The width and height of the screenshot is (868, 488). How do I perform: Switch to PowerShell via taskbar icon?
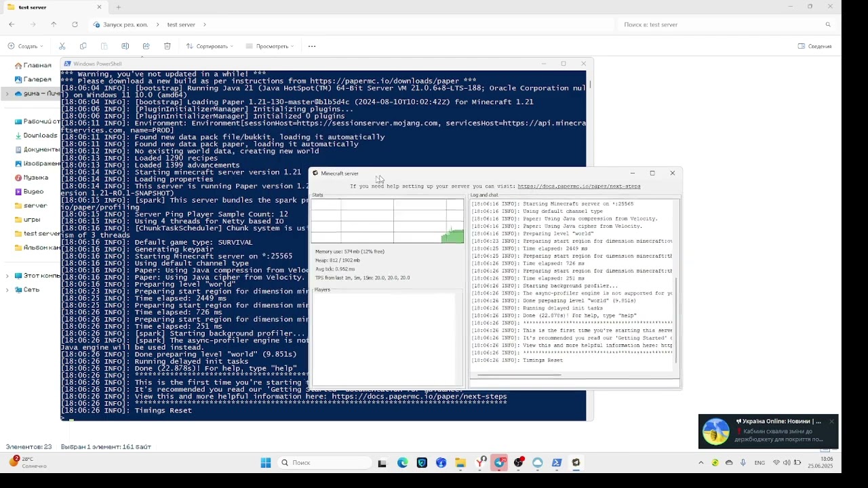pos(557,463)
